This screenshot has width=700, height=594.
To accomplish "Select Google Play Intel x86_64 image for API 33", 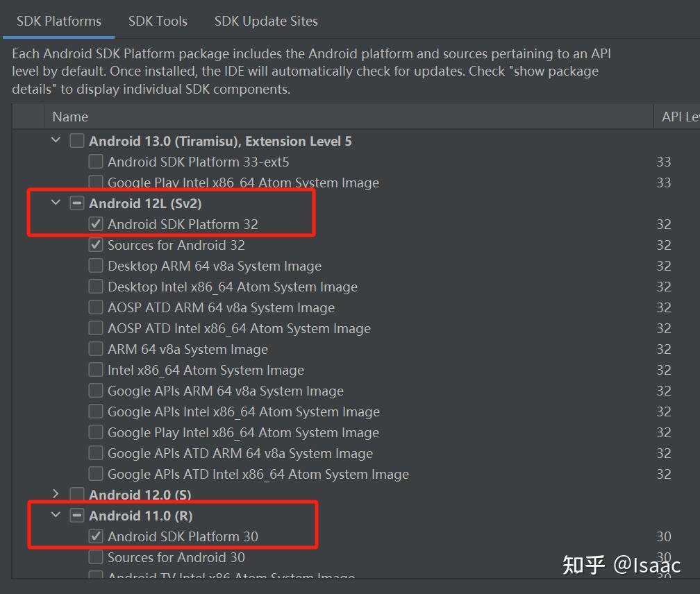I will point(95,182).
